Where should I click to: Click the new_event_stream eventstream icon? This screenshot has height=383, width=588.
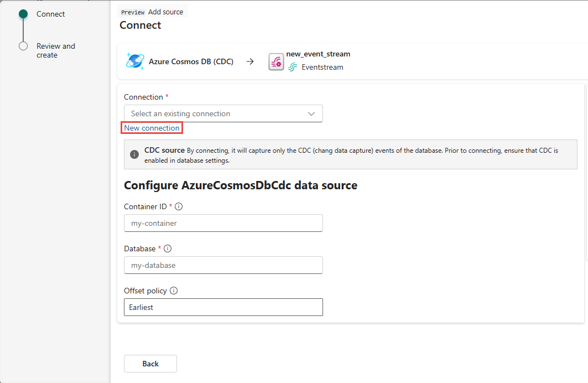tap(276, 61)
